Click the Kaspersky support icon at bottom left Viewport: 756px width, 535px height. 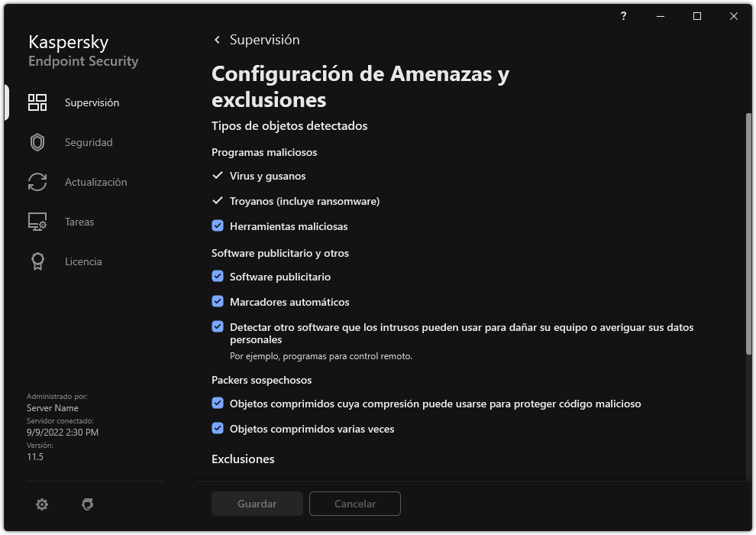pyautogui.click(x=88, y=504)
